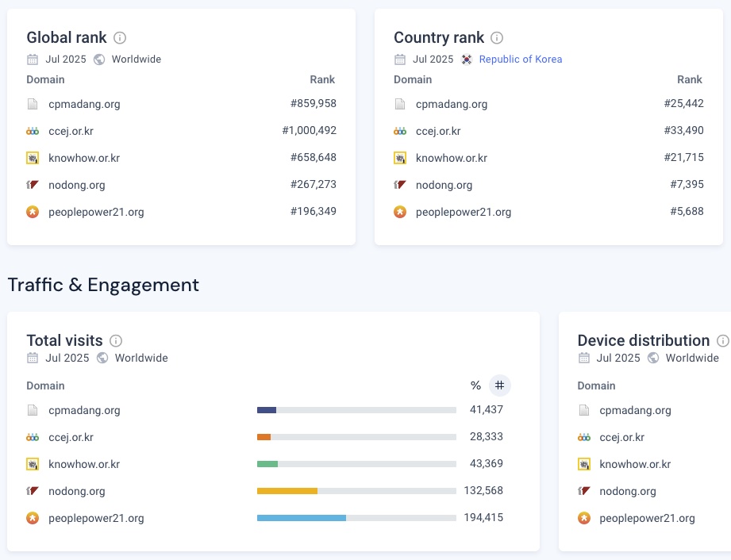Switch Total visits to percent view
The image size is (731, 560).
tap(475, 385)
